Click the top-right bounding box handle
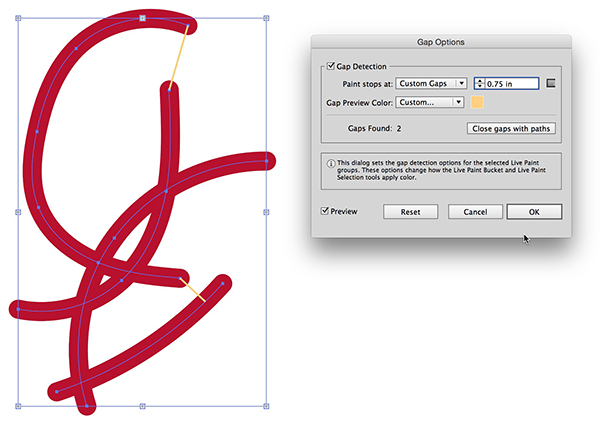 point(266,18)
